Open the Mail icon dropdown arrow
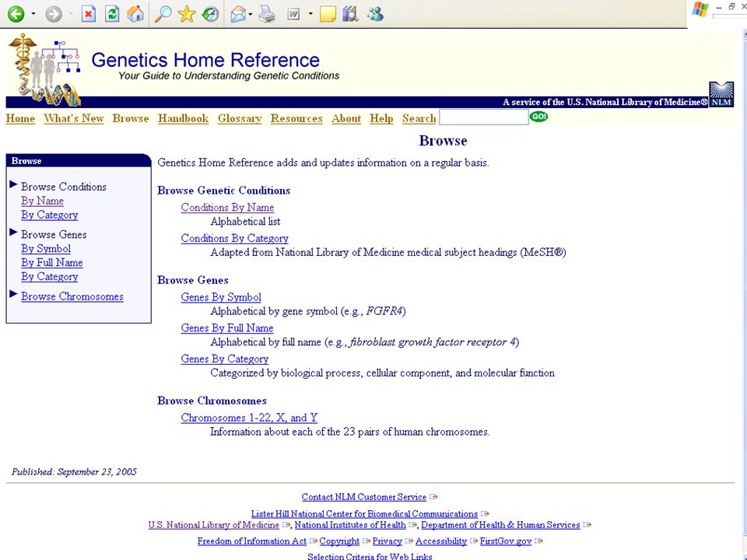 click(251, 14)
